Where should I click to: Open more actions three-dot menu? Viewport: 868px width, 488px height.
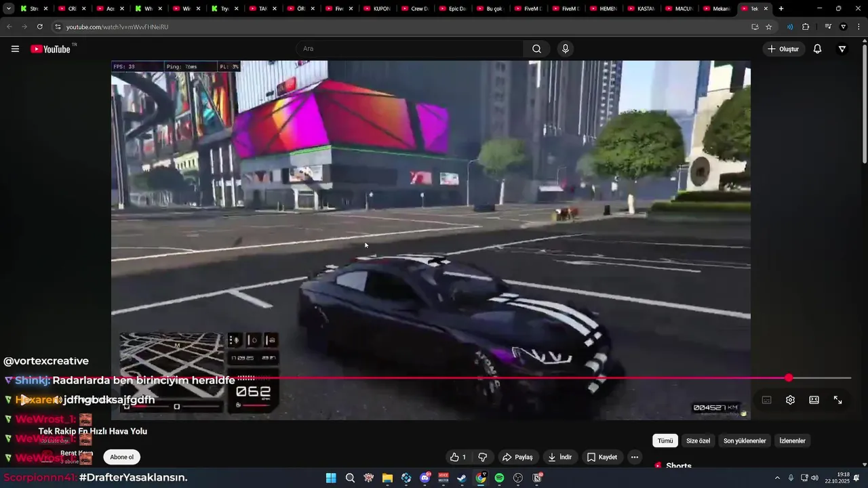point(635,457)
